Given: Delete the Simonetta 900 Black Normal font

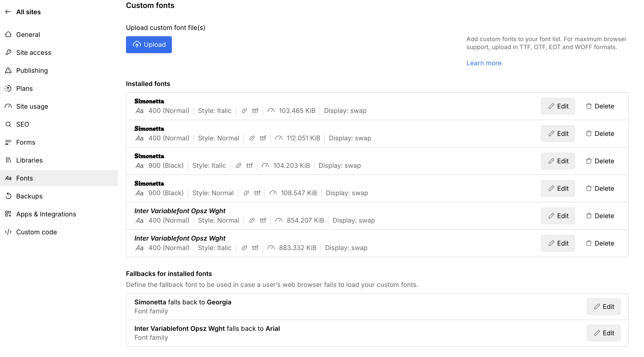Looking at the screenshot, I should point(600,188).
